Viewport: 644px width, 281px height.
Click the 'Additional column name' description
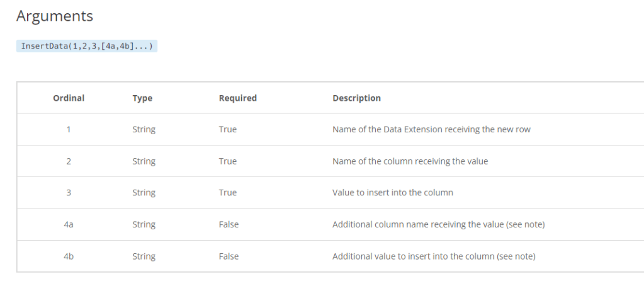438,224
